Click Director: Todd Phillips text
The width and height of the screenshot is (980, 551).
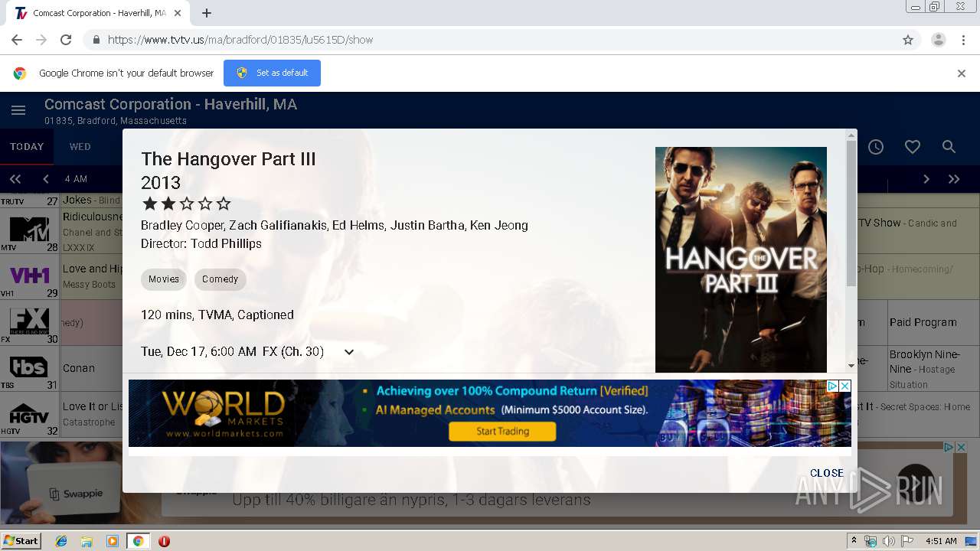pyautogui.click(x=201, y=243)
